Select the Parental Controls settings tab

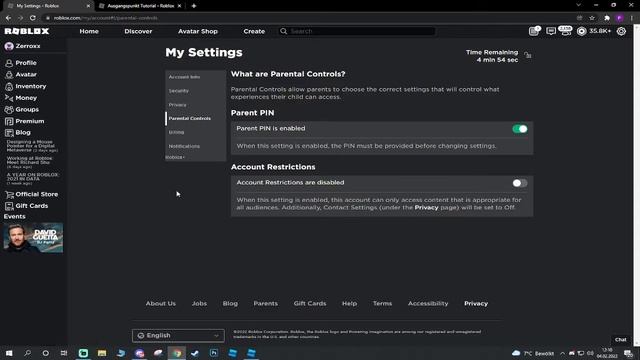click(x=190, y=118)
